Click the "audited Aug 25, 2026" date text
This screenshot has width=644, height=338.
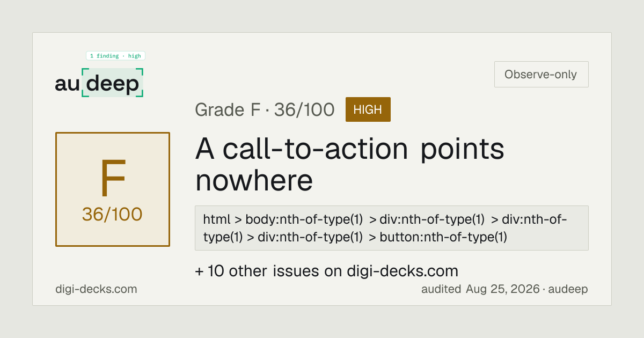point(480,289)
